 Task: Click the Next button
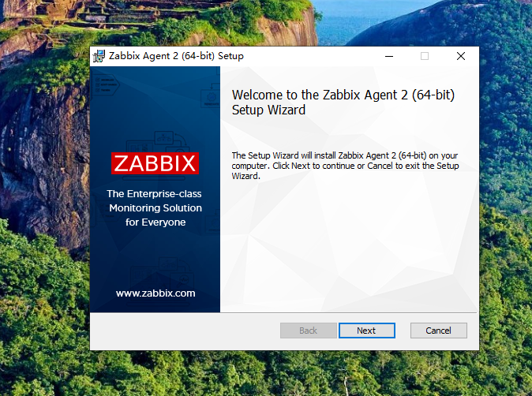pyautogui.click(x=367, y=331)
